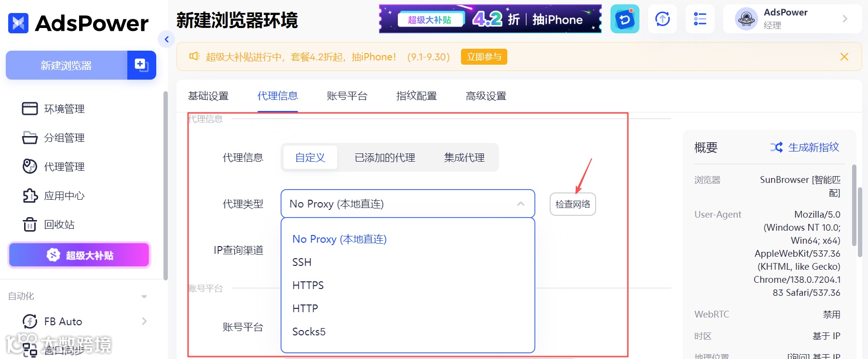Switch to the 高级设置 tab

point(486,96)
